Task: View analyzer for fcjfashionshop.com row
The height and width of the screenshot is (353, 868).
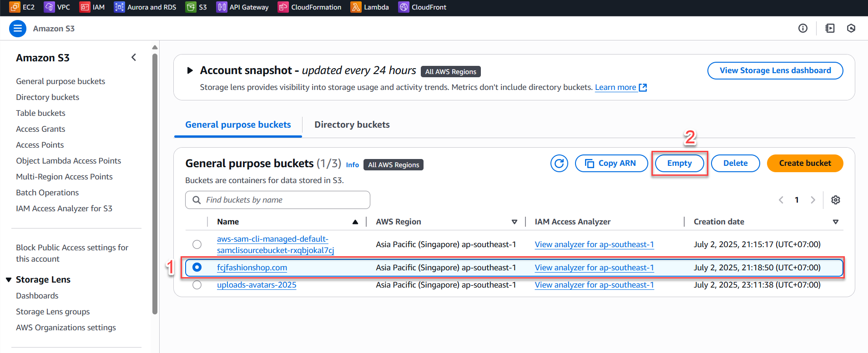Action: click(x=594, y=268)
